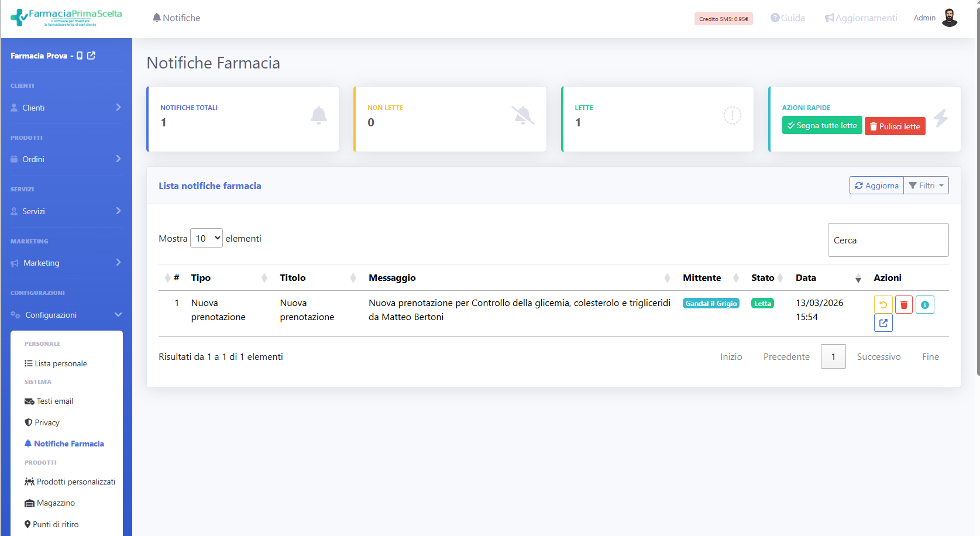980x536 pixels.
Task: Expand the Clienti sidebar menu
Action: [66, 108]
